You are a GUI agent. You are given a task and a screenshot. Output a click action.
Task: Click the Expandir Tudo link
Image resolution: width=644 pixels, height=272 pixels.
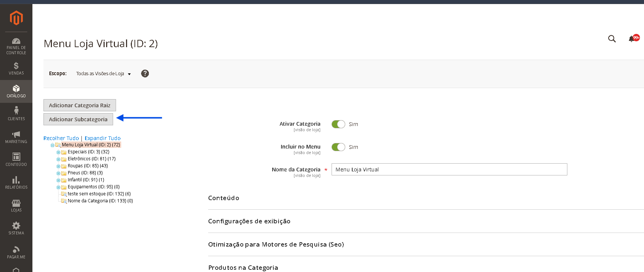point(102,138)
